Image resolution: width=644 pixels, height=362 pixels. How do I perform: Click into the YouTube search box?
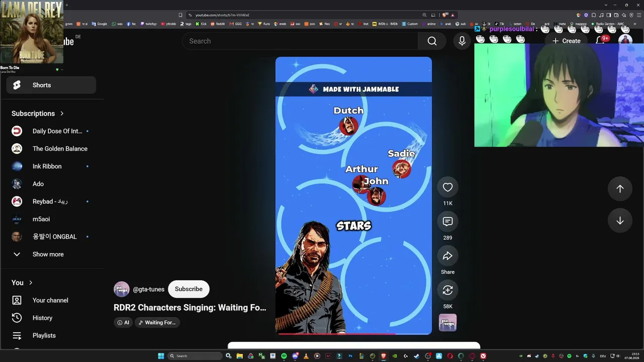[x=300, y=41]
